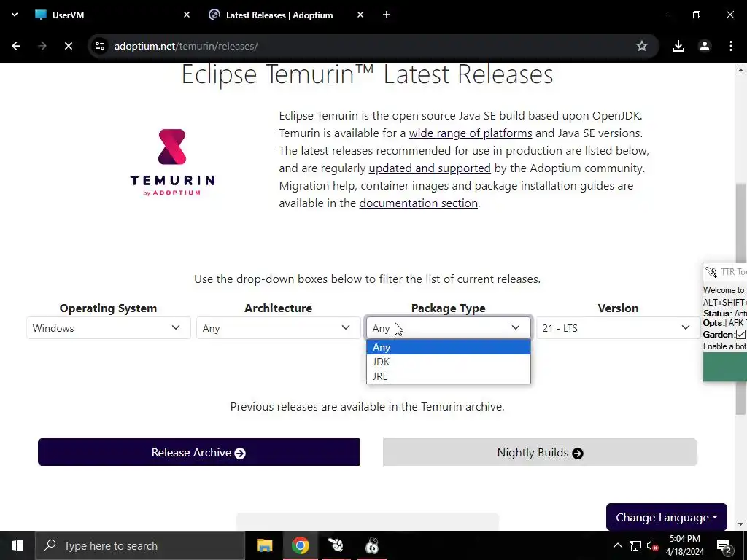Expand the Operating System dropdown
This screenshot has height=560, width=747.
coord(108,328)
